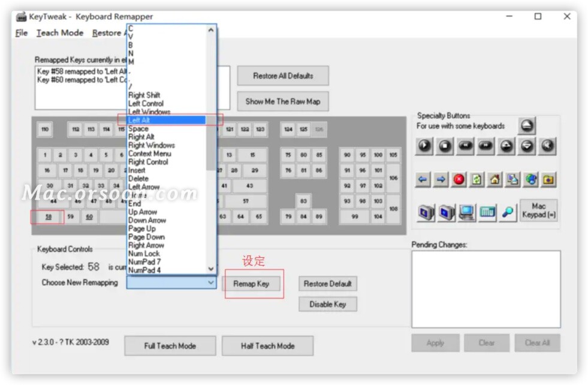Viewport: 588px width, 385px height.
Task: Click the dropdown list scroll-down arrow
Action: point(211,269)
